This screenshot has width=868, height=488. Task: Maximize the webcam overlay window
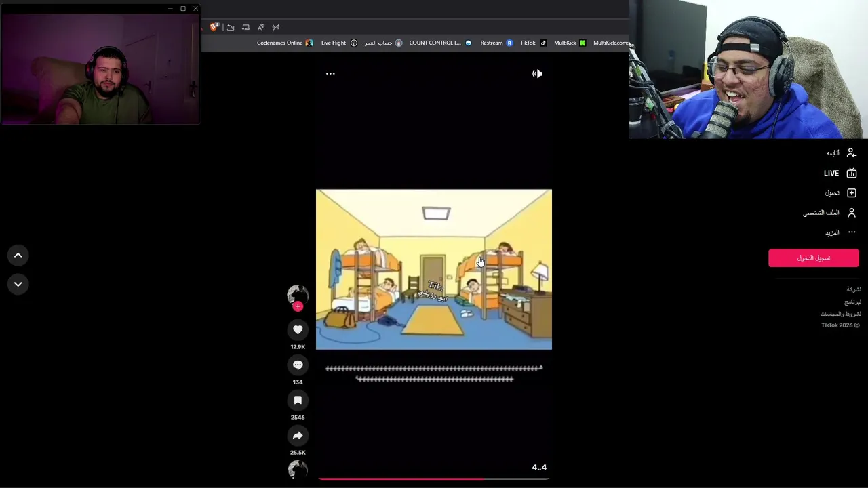(183, 9)
